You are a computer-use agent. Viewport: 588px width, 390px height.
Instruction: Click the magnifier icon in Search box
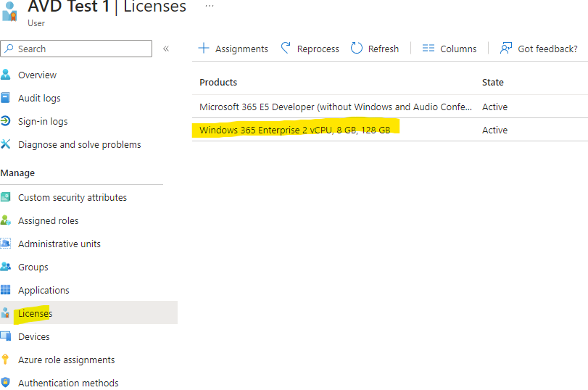[9, 49]
